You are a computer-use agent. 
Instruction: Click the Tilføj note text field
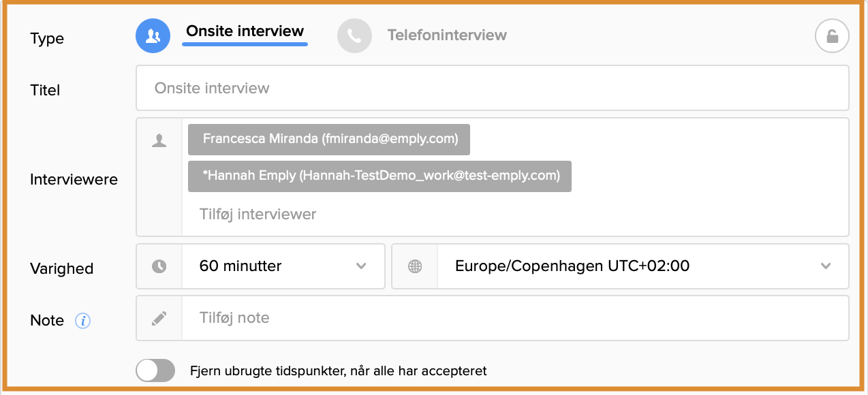point(514,318)
